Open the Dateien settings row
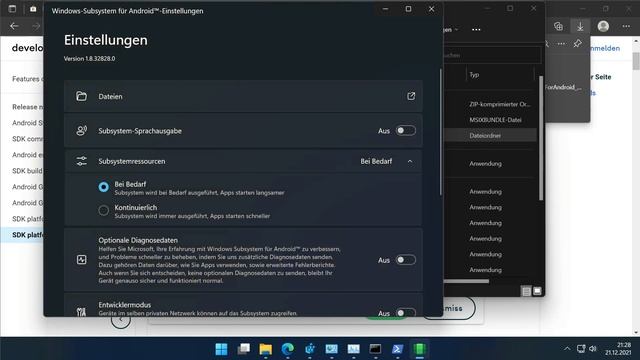 [x=243, y=96]
